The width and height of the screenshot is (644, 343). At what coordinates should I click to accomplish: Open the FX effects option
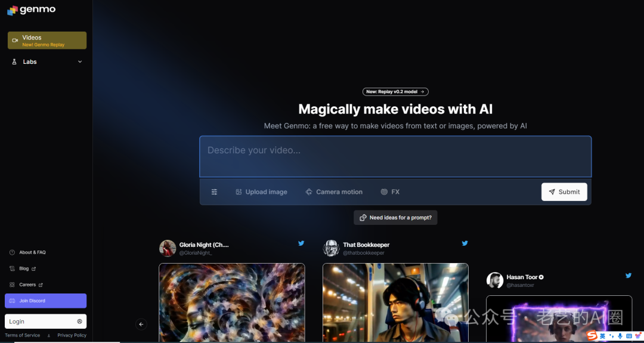tap(390, 192)
